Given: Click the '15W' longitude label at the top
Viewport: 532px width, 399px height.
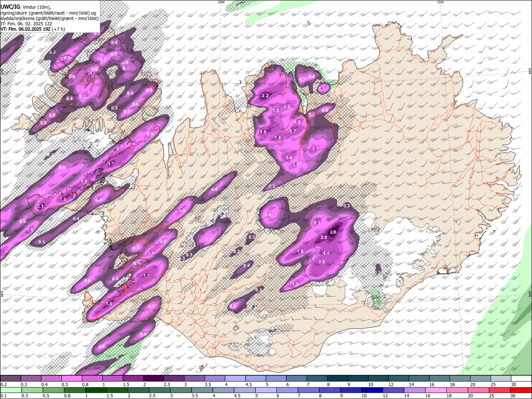Looking at the screenshot, I should coord(440,2).
